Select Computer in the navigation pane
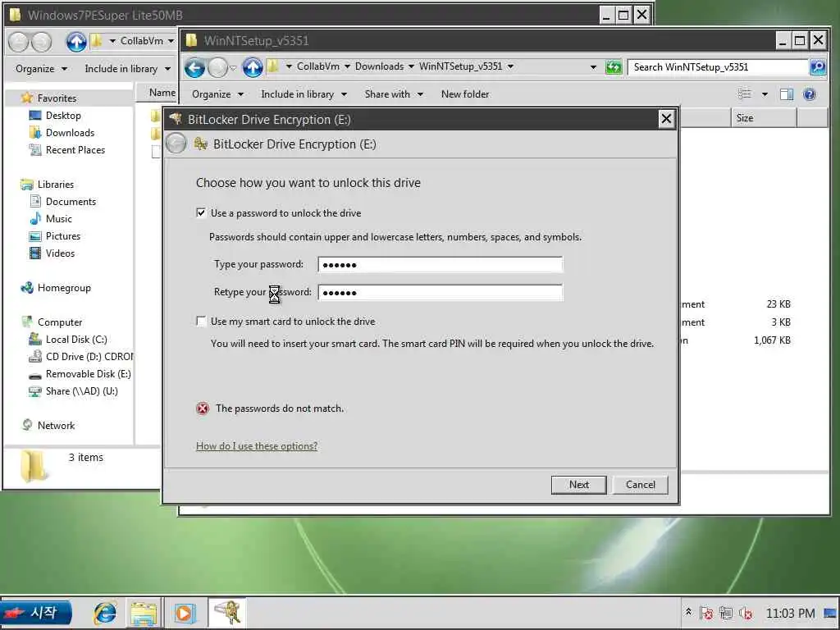This screenshot has width=840, height=630. tap(59, 322)
